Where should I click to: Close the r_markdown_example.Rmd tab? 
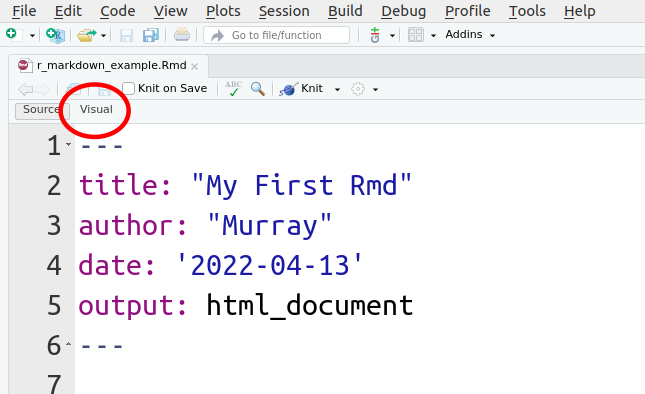(195, 66)
